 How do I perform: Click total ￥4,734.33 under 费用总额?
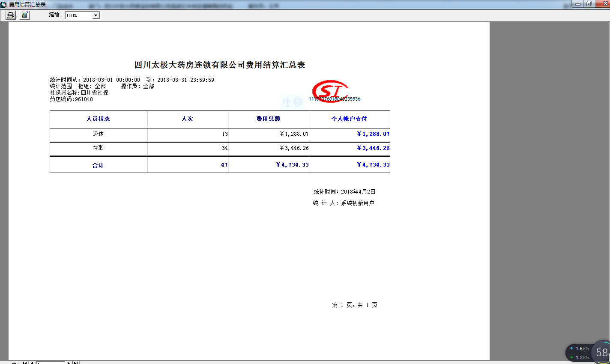click(292, 165)
